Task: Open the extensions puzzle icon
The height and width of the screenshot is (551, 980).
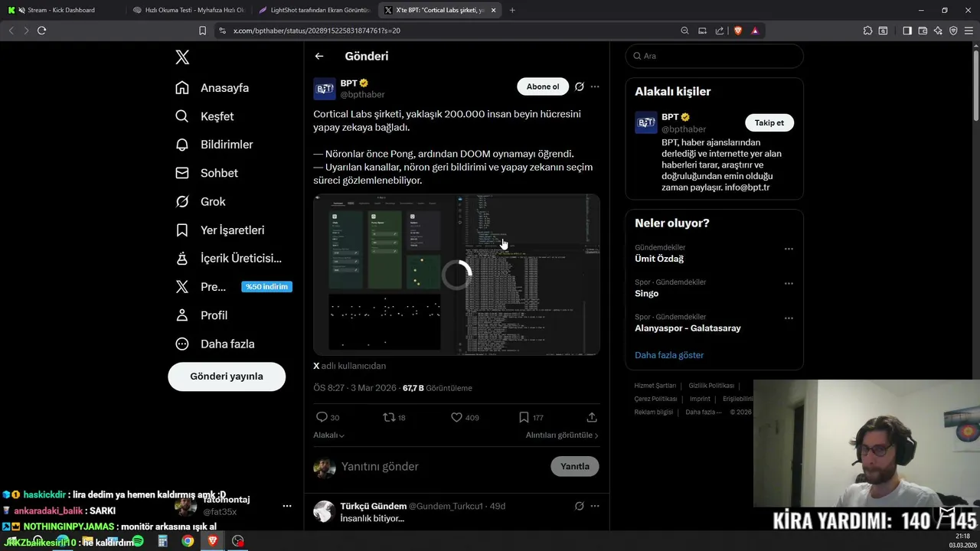Action: tap(867, 31)
